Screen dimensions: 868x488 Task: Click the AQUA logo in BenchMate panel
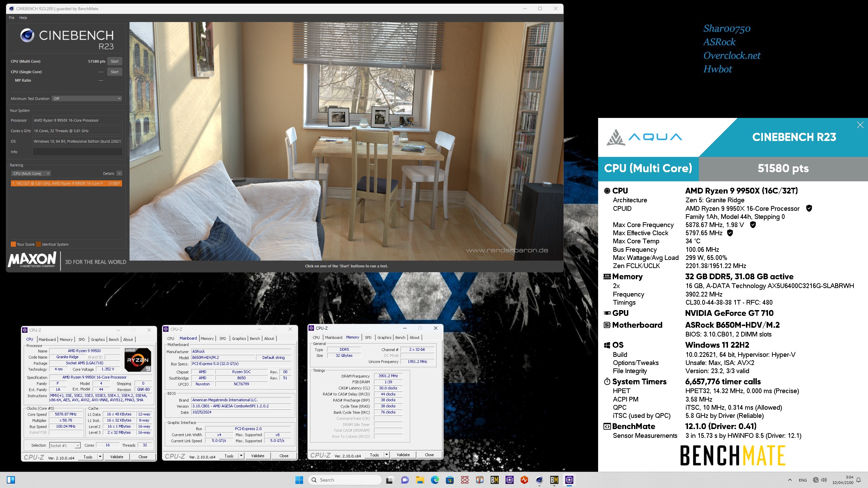click(644, 137)
